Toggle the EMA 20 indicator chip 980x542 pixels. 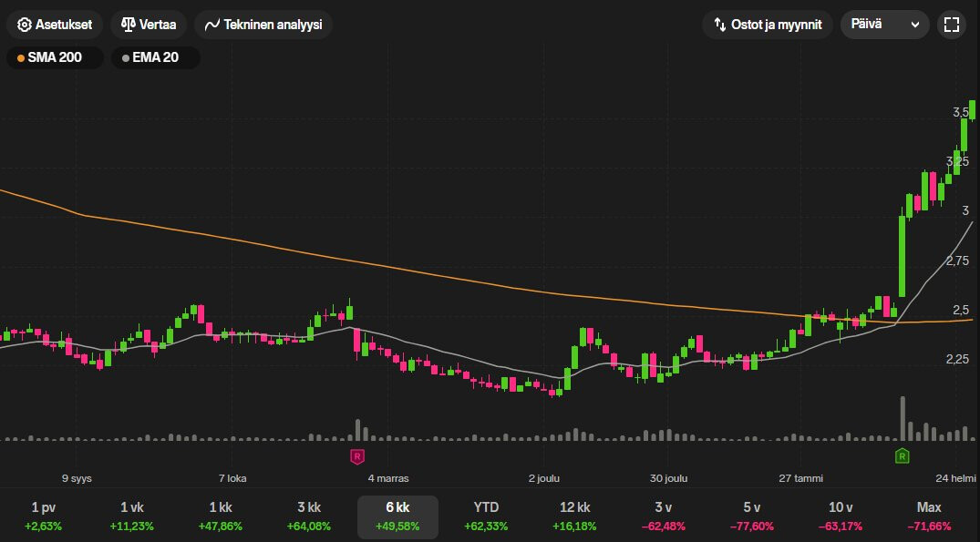[x=155, y=58]
